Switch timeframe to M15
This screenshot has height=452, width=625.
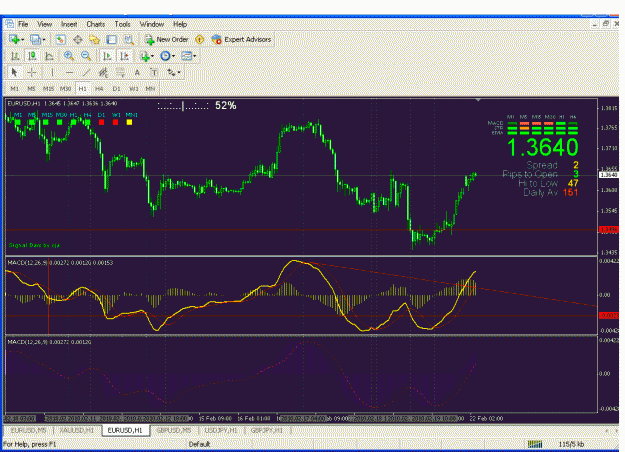[49, 88]
